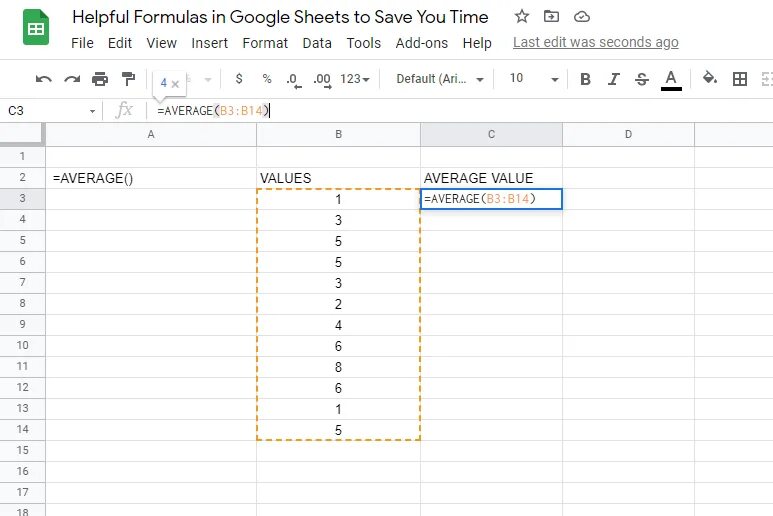The image size is (773, 516).
Task: Format as currency with dollar icon
Action: (239, 79)
